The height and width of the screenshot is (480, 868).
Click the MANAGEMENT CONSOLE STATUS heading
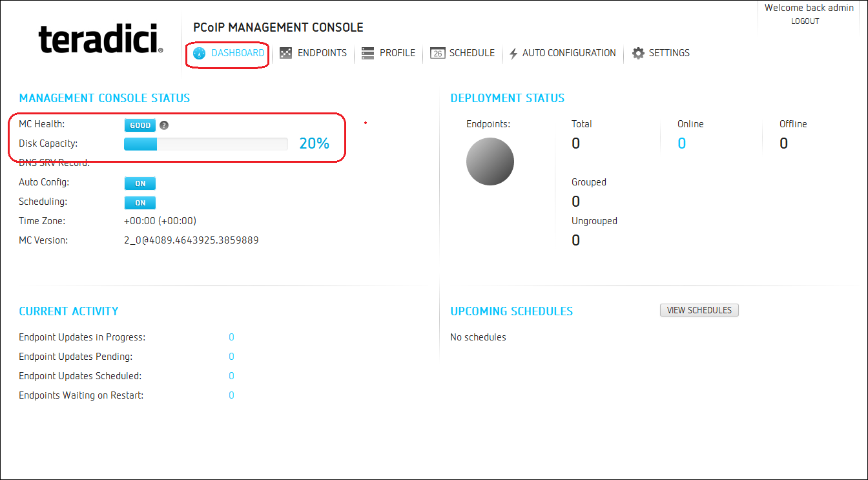(x=105, y=98)
